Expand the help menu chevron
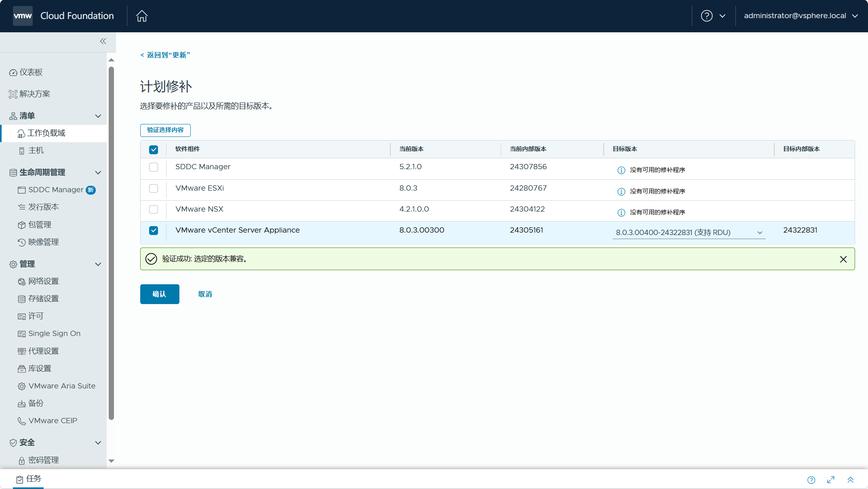The image size is (868, 489). (x=723, y=16)
